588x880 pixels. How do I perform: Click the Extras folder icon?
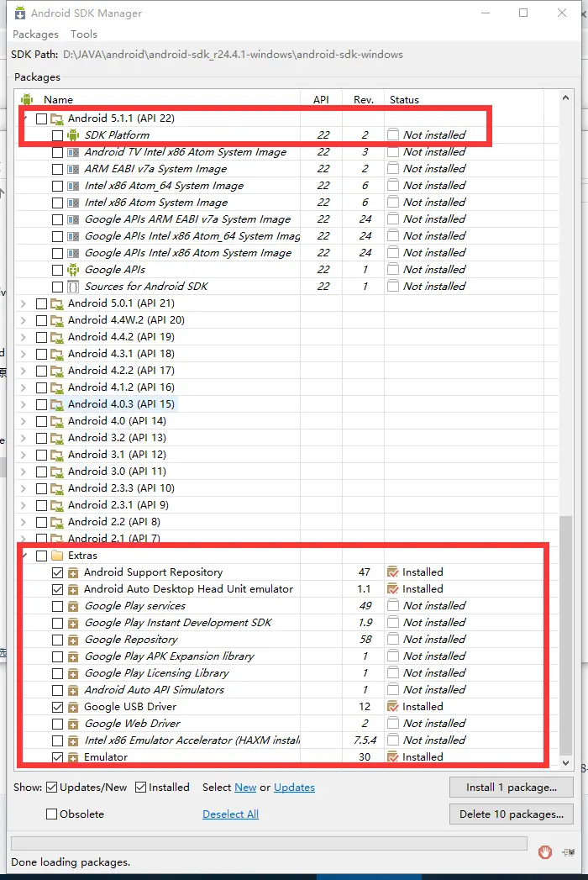coord(56,556)
